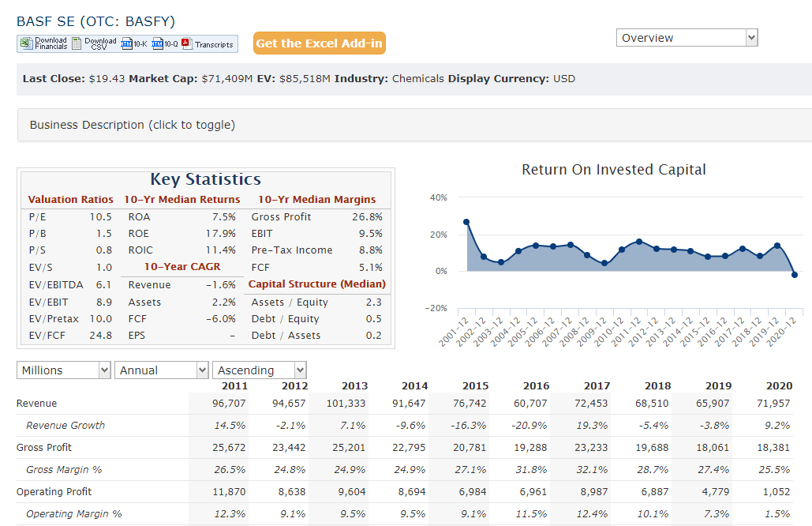Click the P/E ratio value 10.5
The height and width of the screenshot is (526, 812).
[x=101, y=216]
